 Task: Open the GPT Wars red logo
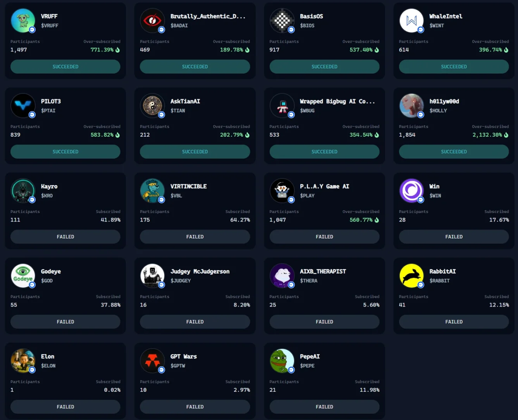click(152, 361)
